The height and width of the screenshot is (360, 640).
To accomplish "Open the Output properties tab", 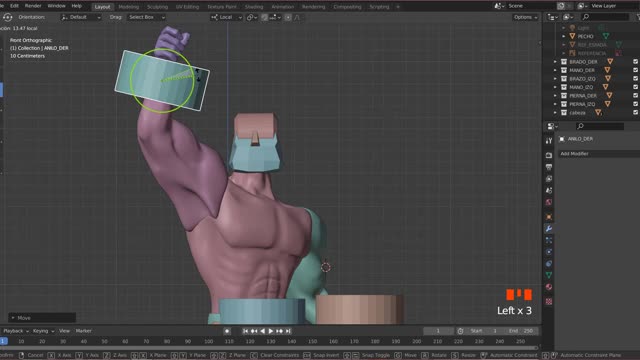I will [x=549, y=167].
